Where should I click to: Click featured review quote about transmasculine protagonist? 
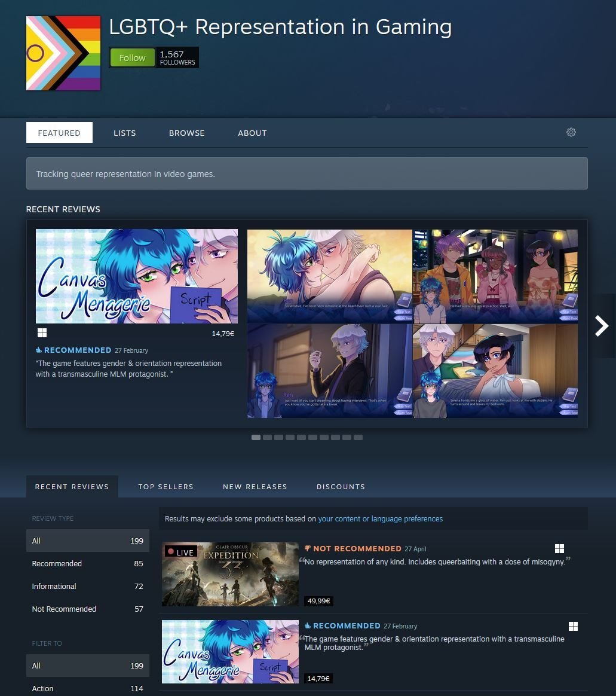click(x=128, y=368)
